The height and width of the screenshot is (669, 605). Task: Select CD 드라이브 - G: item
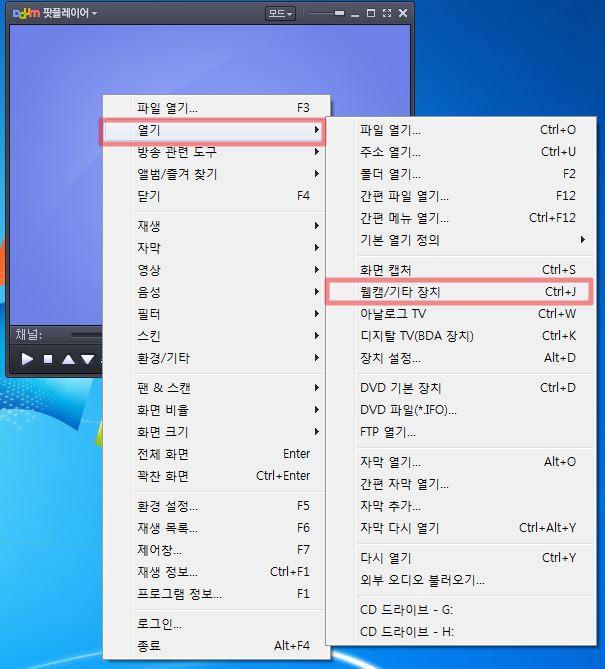pos(461,610)
